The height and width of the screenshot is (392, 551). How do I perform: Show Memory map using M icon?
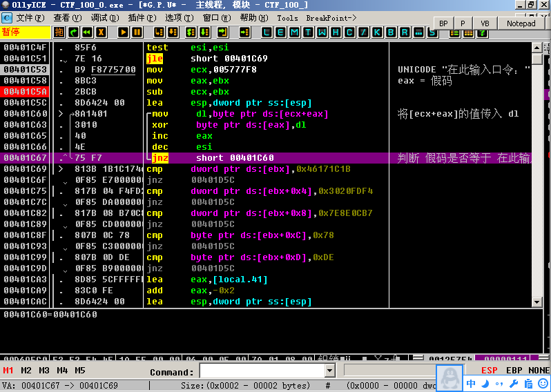(x=294, y=32)
